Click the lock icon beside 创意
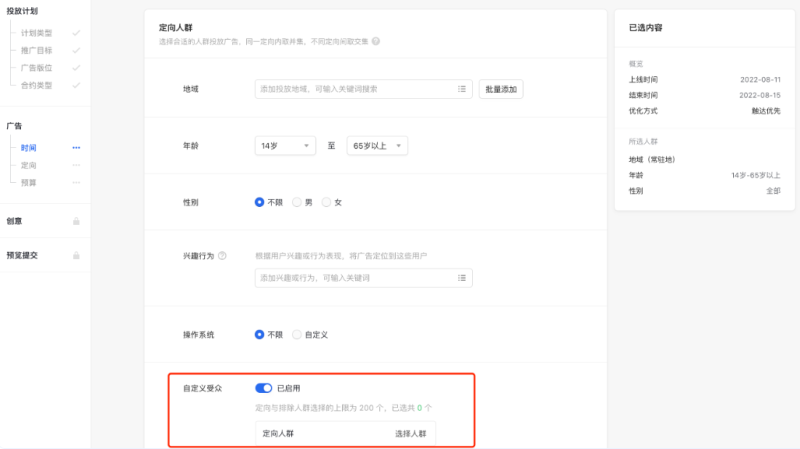 [x=76, y=221]
